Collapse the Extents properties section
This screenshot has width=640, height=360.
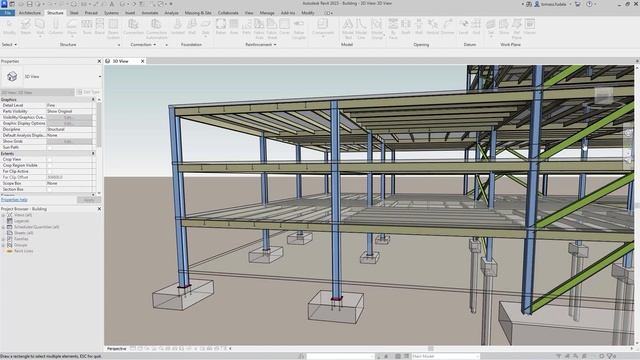tap(93, 153)
